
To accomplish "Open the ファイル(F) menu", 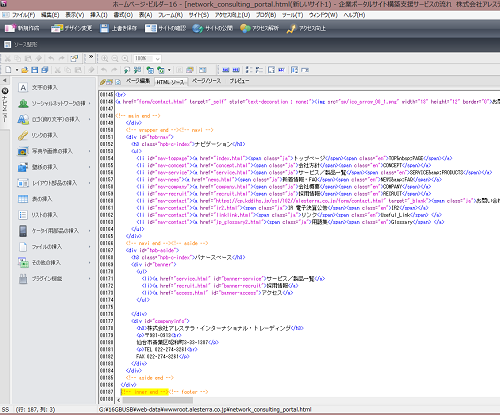I will (23, 15).
